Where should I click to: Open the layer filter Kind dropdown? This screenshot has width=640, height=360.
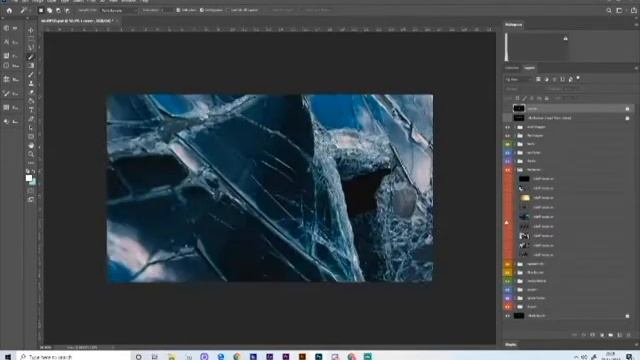click(518, 79)
